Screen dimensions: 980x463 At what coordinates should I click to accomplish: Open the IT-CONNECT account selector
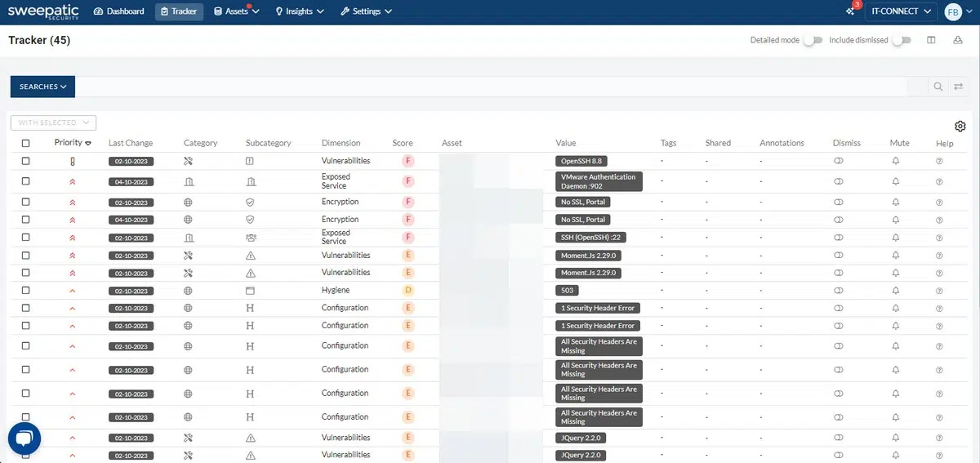[901, 11]
